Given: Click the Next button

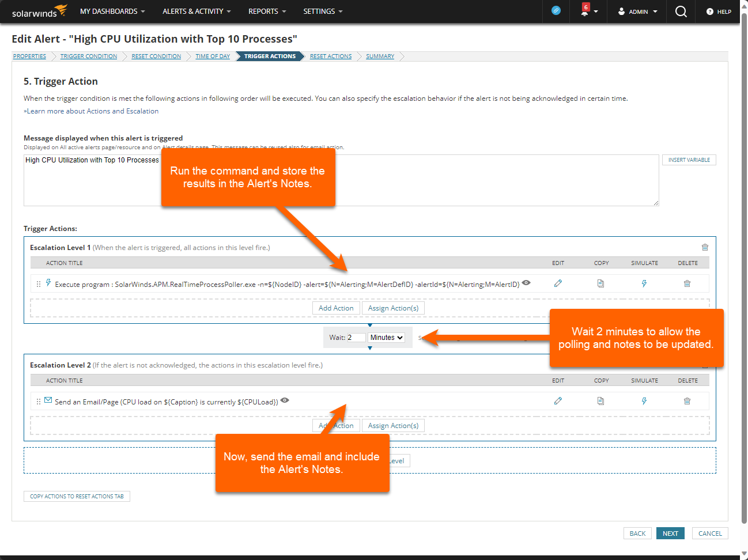Looking at the screenshot, I should [670, 533].
